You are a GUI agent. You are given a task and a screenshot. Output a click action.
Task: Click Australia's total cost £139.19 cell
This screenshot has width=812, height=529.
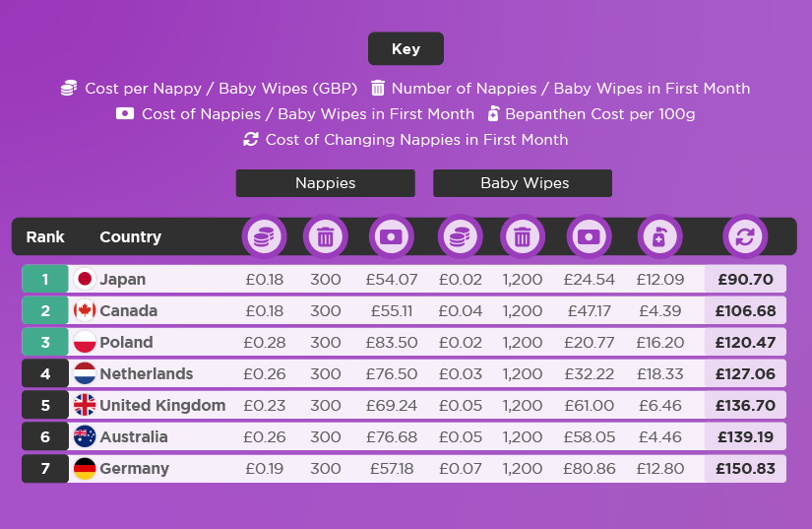(745, 436)
